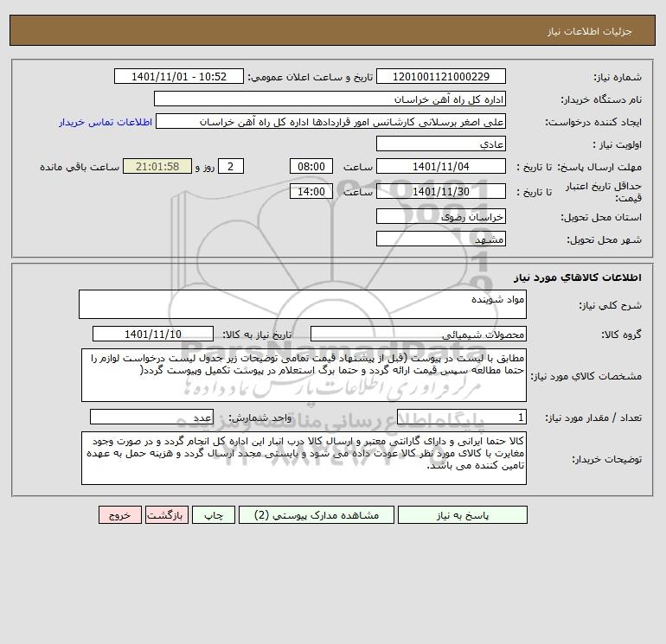Click the priority field 'عادی'
Image resolution: width=666 pixels, height=644 pixels.
(x=441, y=143)
